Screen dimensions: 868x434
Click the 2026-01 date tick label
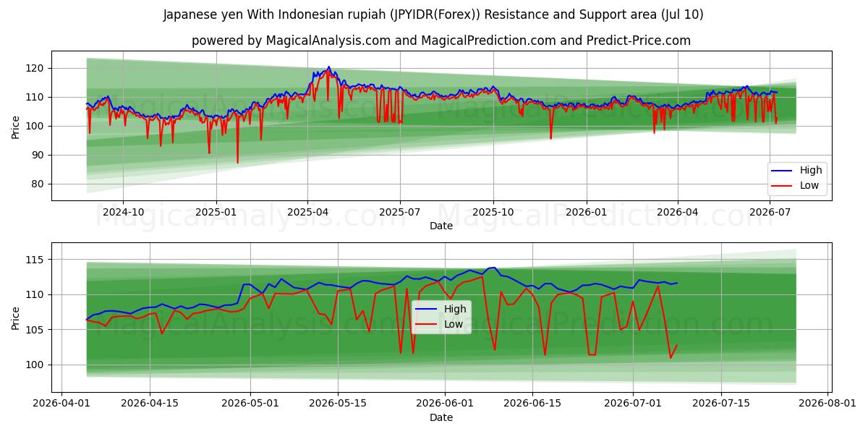pos(586,212)
